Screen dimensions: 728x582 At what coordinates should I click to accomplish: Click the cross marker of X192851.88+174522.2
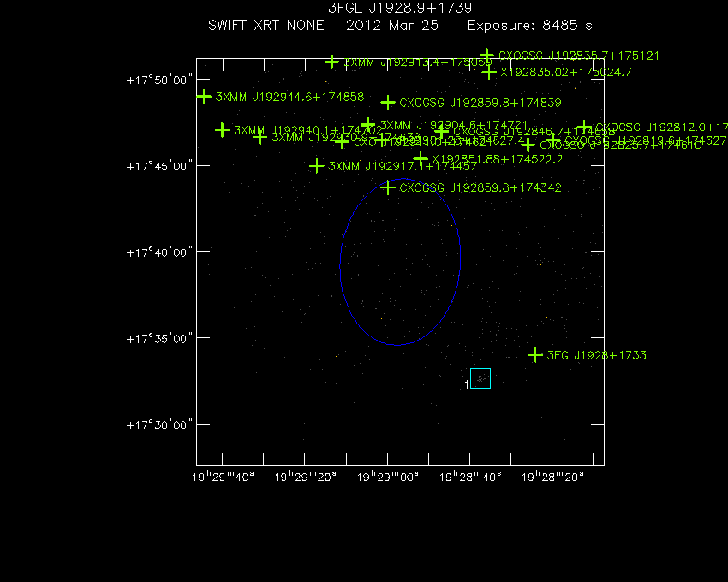click(x=421, y=159)
